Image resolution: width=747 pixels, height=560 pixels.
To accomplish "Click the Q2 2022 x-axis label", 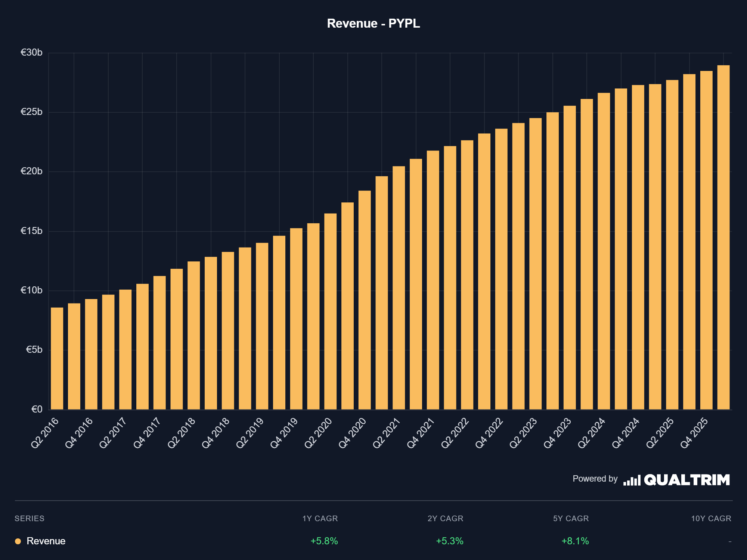I will pyautogui.click(x=455, y=433).
